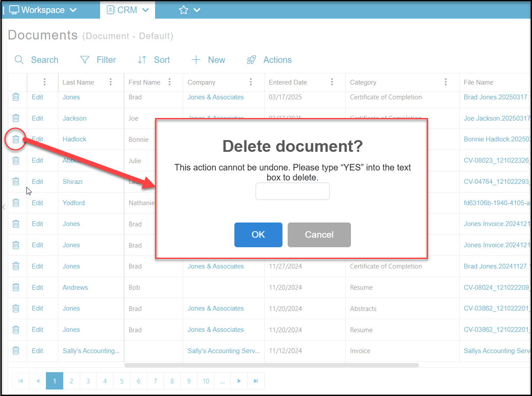Jump to page 5 in the pager
The image size is (532, 396).
coord(122,381)
